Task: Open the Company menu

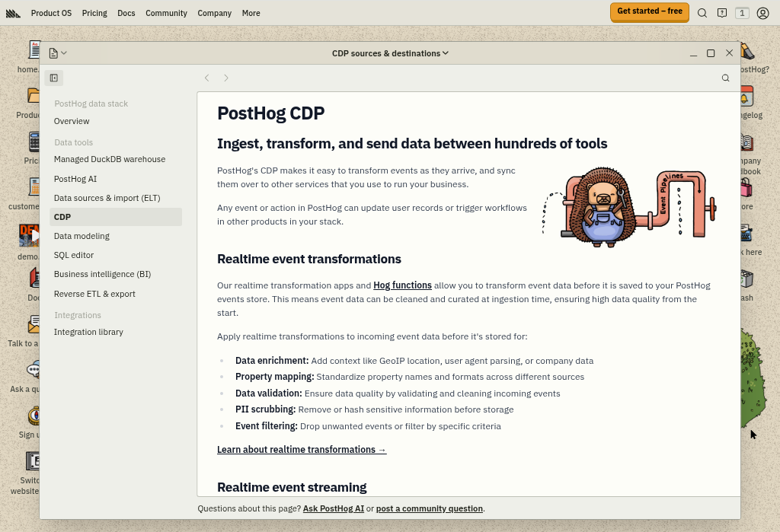Action: [214, 13]
